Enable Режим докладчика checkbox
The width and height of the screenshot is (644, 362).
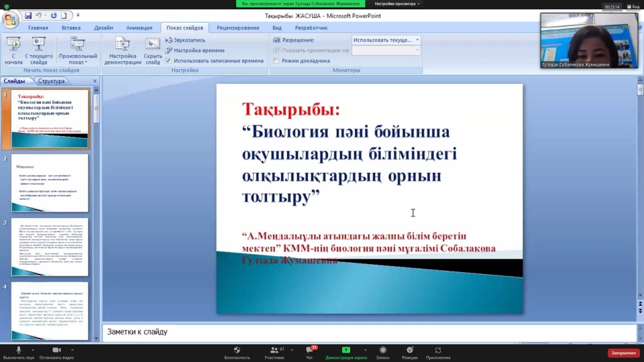tap(275, 60)
